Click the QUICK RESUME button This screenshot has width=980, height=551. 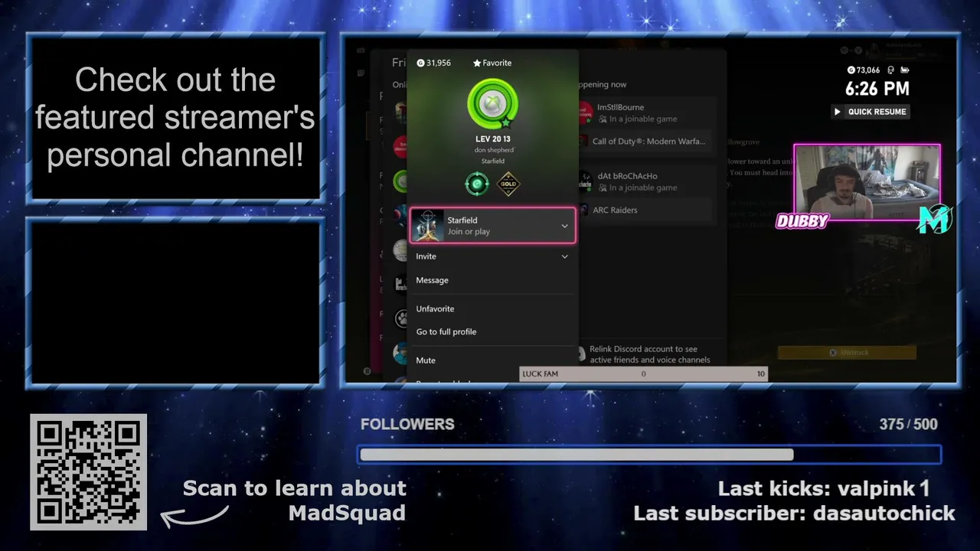point(870,112)
